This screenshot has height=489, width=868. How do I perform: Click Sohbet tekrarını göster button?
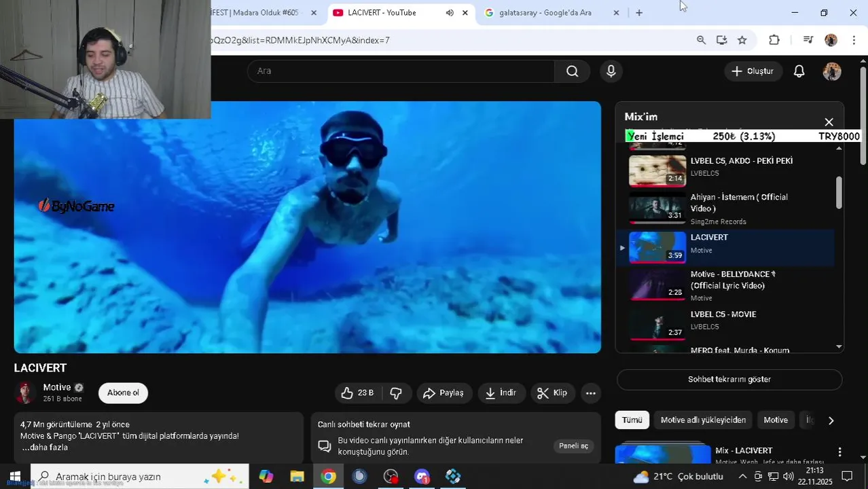click(729, 380)
